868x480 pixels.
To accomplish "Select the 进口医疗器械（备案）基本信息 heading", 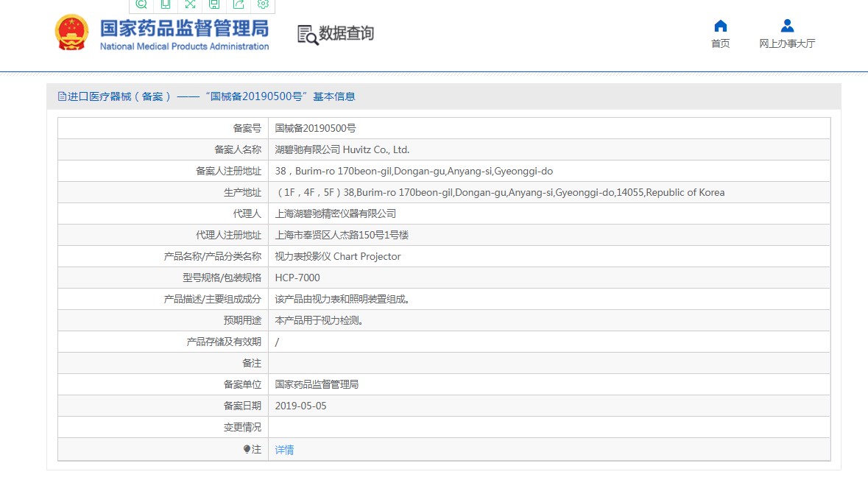I will click(211, 96).
